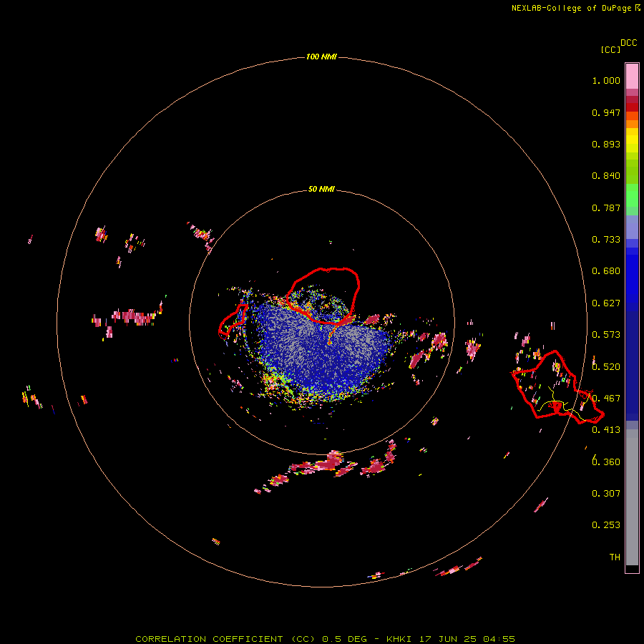
Task: Click the 50 NMI range ring label
Action: coord(321,189)
